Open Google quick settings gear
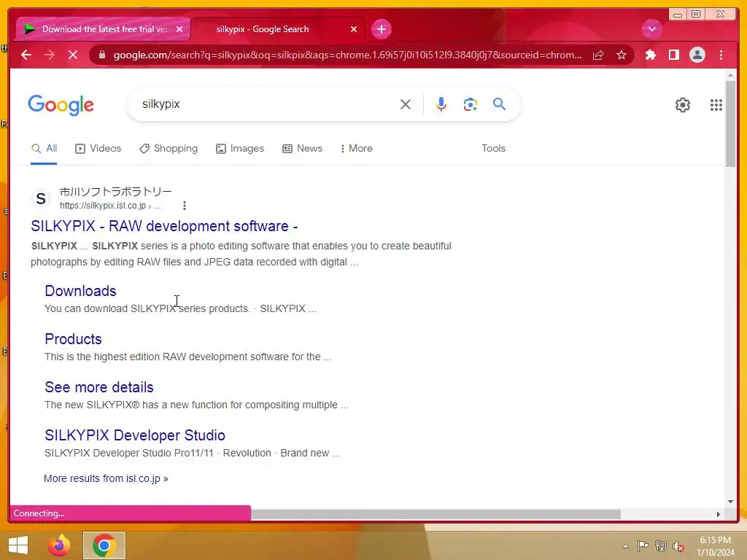 [683, 105]
